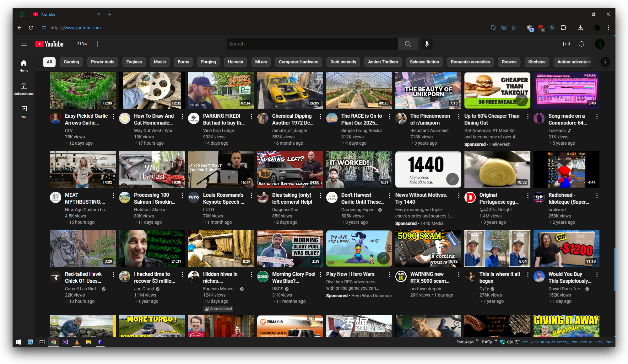
Task: Select the Power tools chip
Action: pos(103,62)
